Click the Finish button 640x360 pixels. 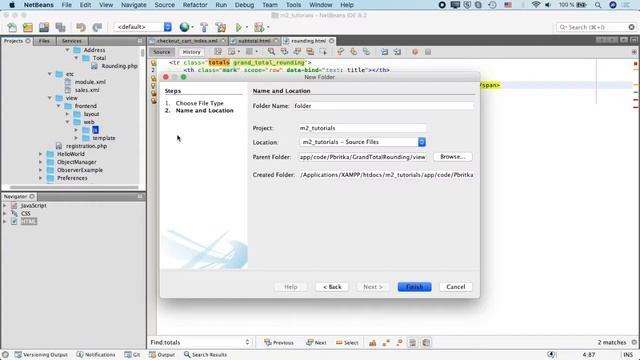(414, 287)
